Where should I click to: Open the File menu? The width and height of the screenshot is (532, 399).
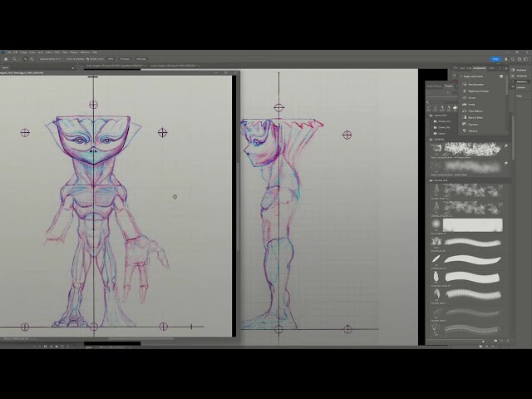[x=9, y=52]
